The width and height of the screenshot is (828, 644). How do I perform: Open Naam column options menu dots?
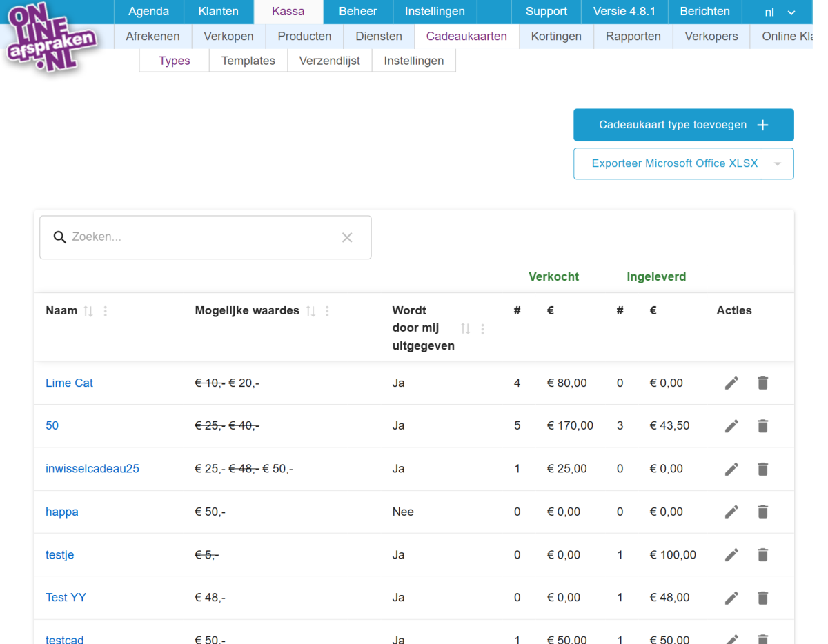pyautogui.click(x=105, y=312)
